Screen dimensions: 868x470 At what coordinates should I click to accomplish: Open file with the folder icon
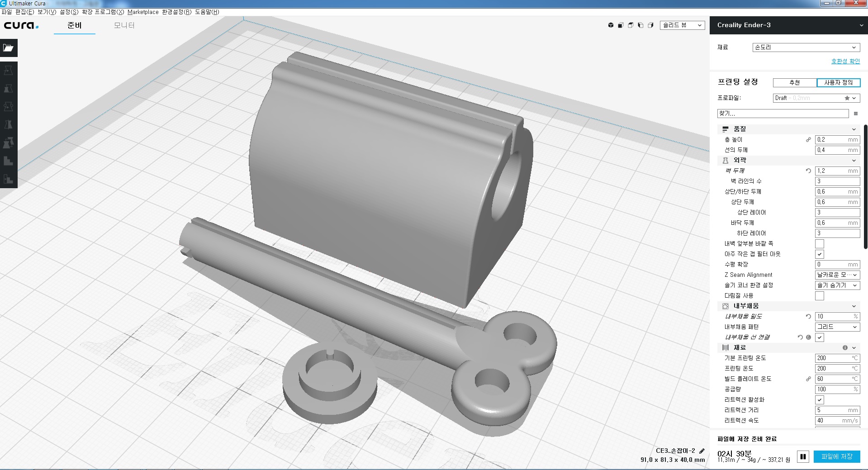(x=9, y=48)
